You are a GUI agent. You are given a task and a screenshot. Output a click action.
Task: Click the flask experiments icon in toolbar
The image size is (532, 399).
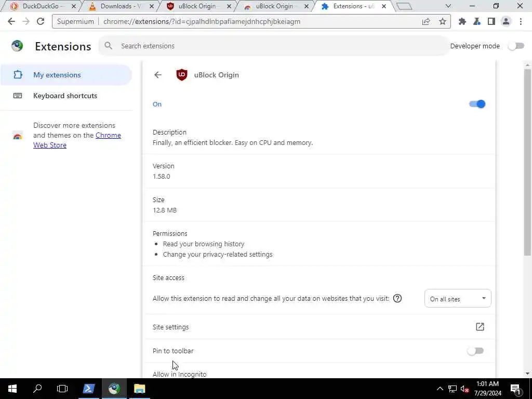coord(477,21)
